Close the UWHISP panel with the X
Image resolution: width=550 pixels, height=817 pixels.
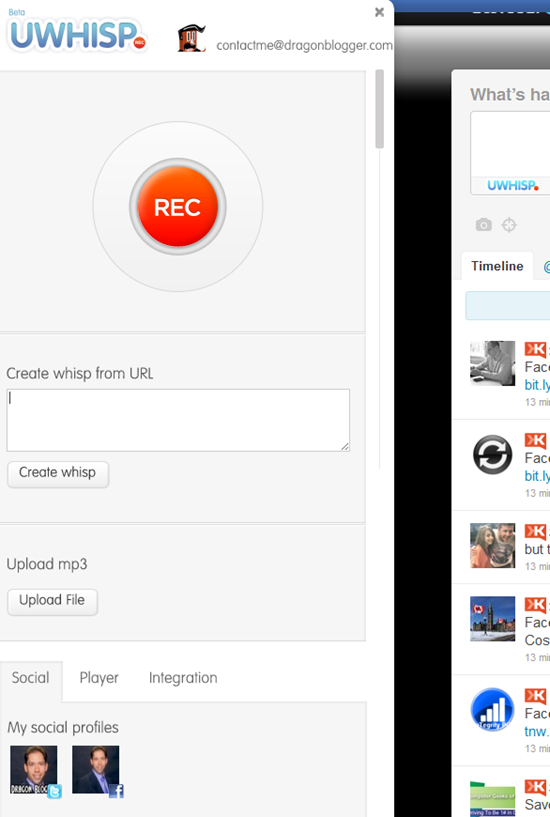coord(379,12)
